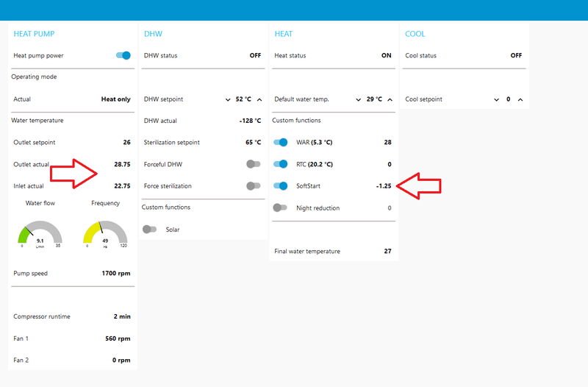Select the HEAT panel heading

(284, 34)
